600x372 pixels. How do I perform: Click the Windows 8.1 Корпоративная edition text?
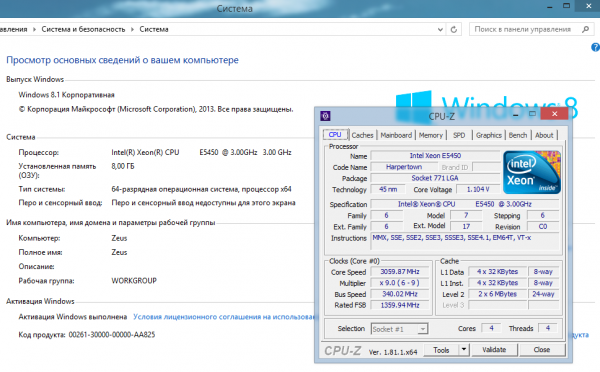[67, 95]
